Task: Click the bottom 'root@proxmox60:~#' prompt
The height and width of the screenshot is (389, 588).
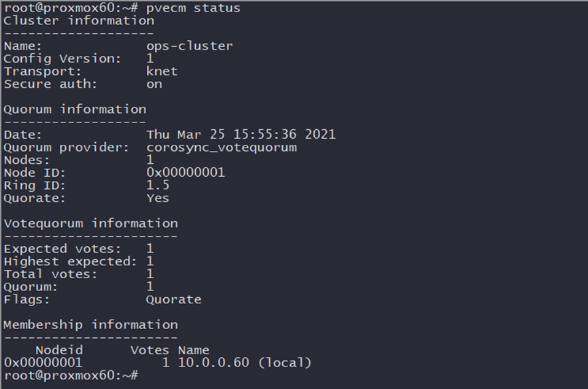Action: pyautogui.click(x=71, y=375)
